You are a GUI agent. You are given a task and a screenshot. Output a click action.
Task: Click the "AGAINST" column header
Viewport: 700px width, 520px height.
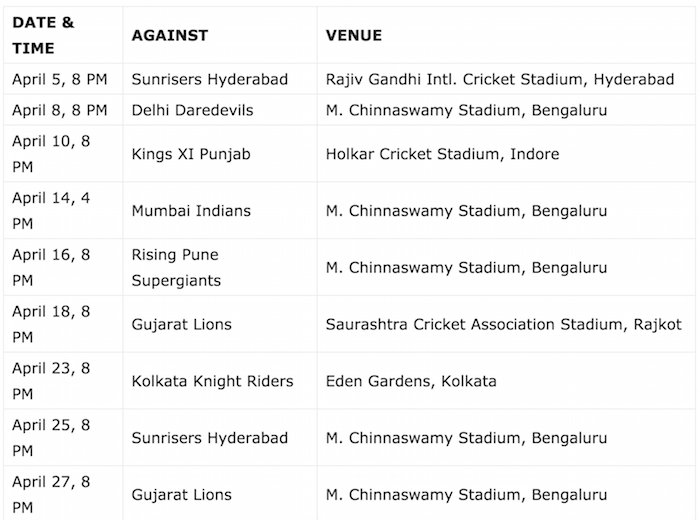pyautogui.click(x=170, y=35)
